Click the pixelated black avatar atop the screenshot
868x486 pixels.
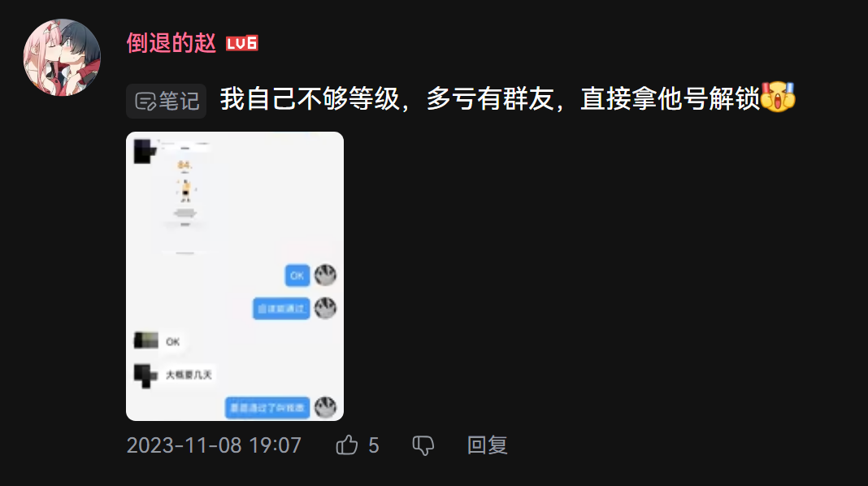click(x=145, y=151)
